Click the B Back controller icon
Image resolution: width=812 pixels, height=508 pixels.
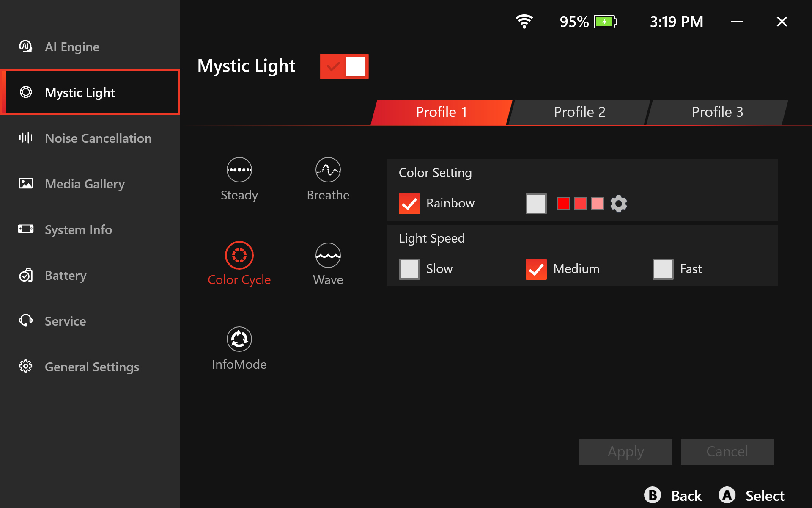653,495
